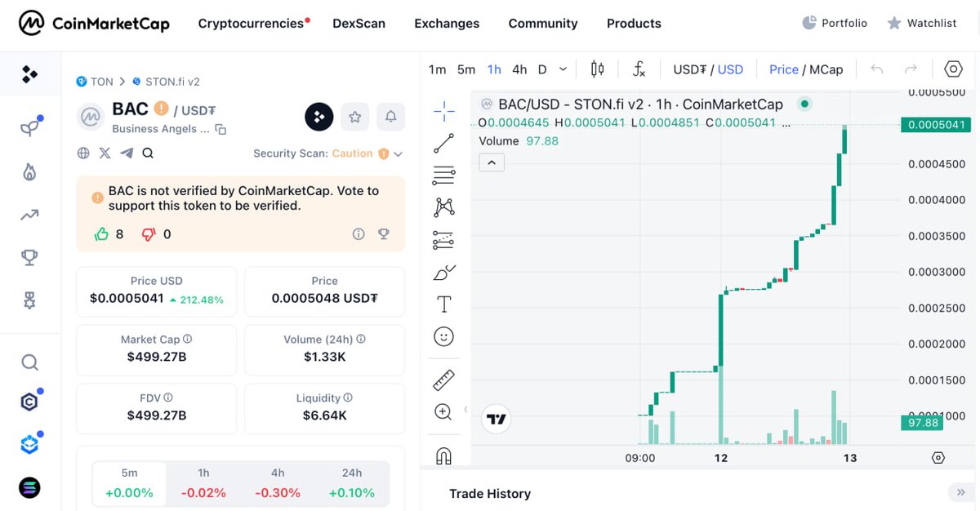Collapse the Volume indicator legend arrow
The width and height of the screenshot is (980, 511).
click(492, 163)
